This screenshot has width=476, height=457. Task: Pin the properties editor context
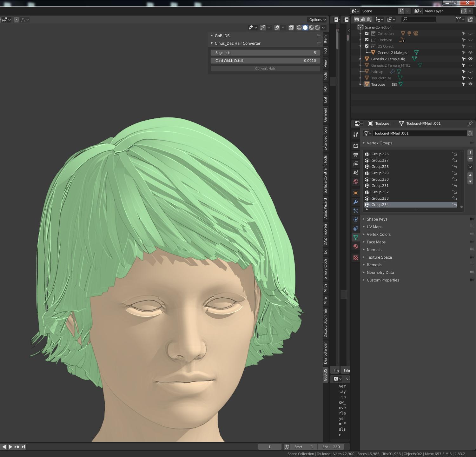470,123
